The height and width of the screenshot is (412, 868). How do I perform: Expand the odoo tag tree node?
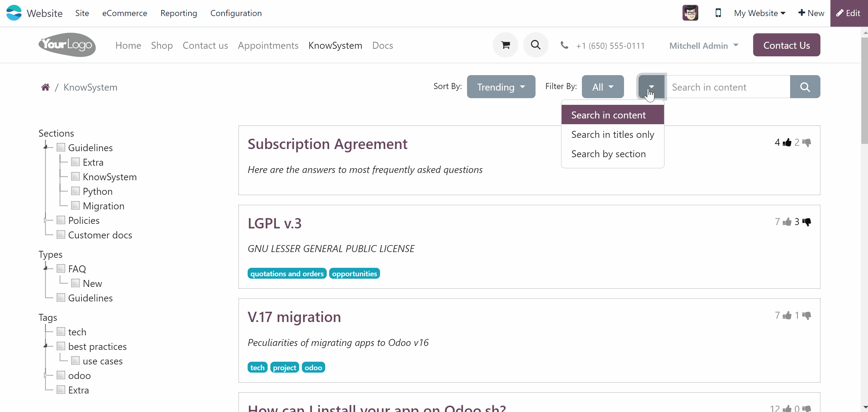coord(45,375)
